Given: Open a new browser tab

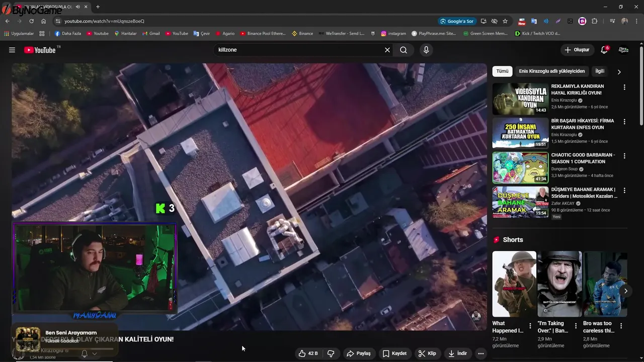Looking at the screenshot, I should pos(98,7).
